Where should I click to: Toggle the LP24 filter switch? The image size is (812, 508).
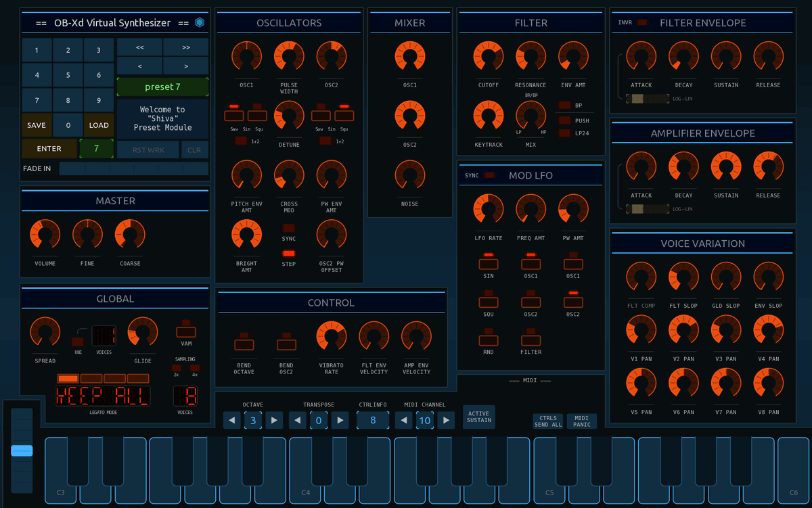point(564,133)
